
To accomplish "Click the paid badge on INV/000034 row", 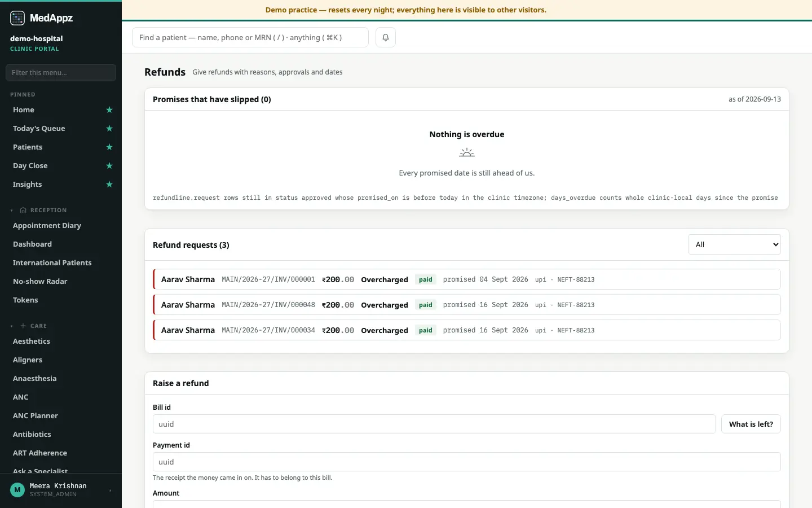I will point(426,330).
